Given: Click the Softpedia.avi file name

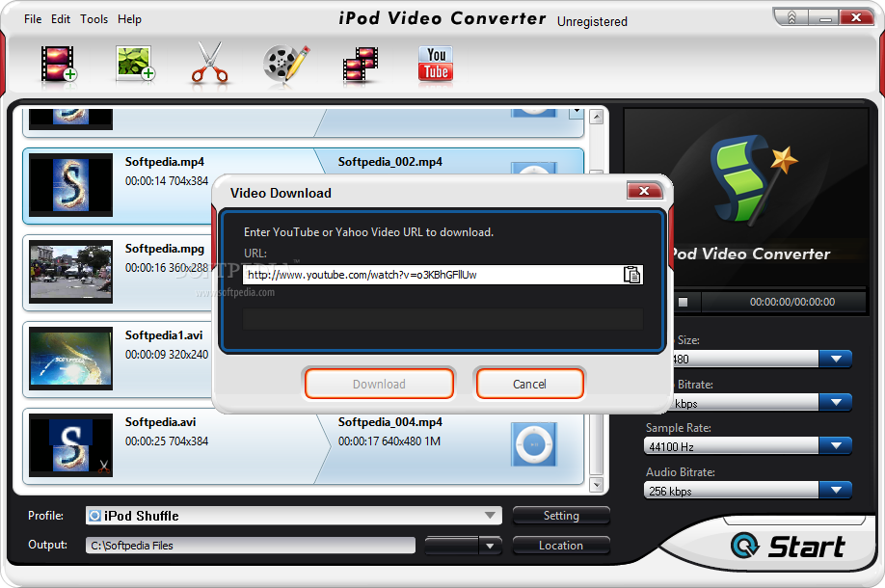Looking at the screenshot, I should (160, 422).
